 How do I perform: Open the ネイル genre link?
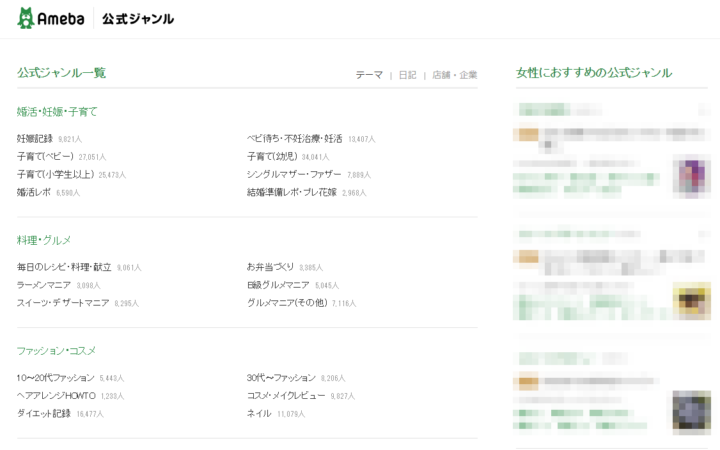259,413
